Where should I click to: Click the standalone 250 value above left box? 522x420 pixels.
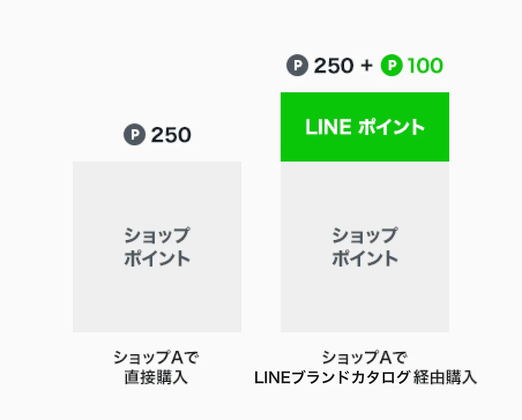pyautogui.click(x=171, y=134)
